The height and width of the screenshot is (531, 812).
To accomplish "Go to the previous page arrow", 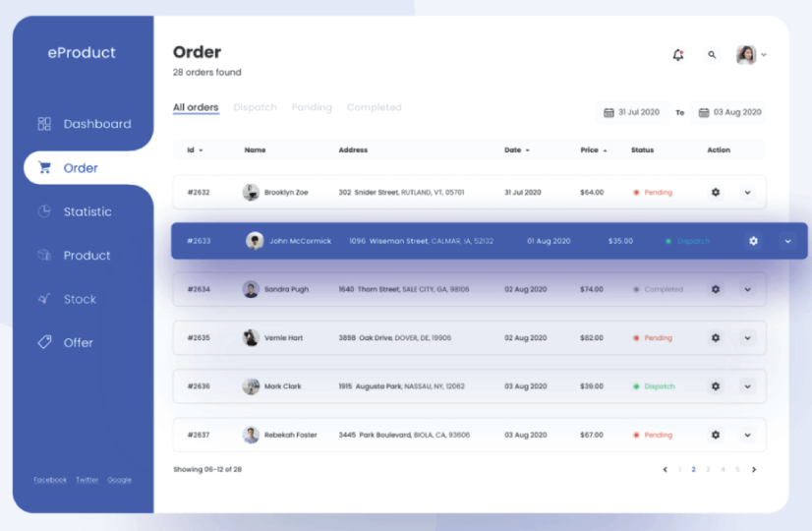I will 666,470.
